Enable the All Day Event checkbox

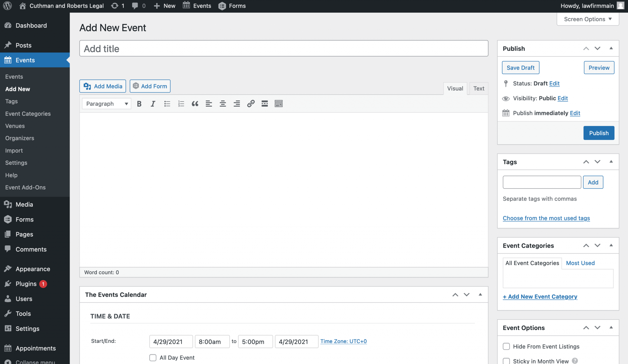(153, 358)
